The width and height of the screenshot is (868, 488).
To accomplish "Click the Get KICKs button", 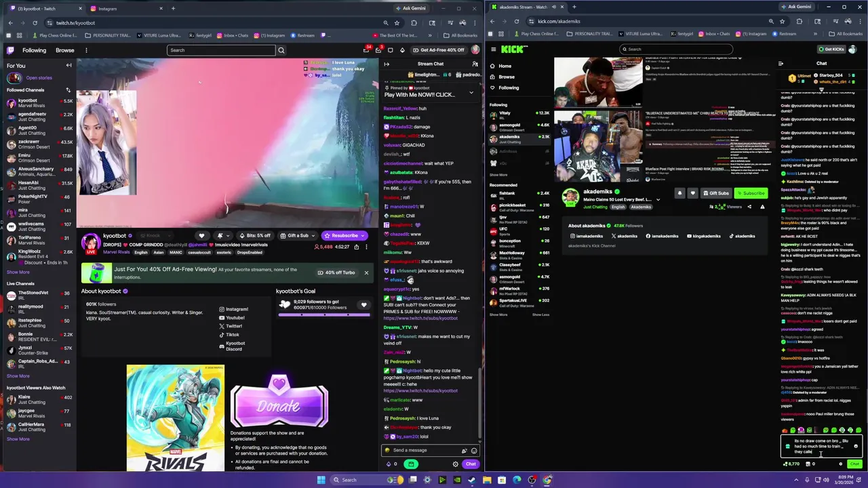I will click(831, 49).
